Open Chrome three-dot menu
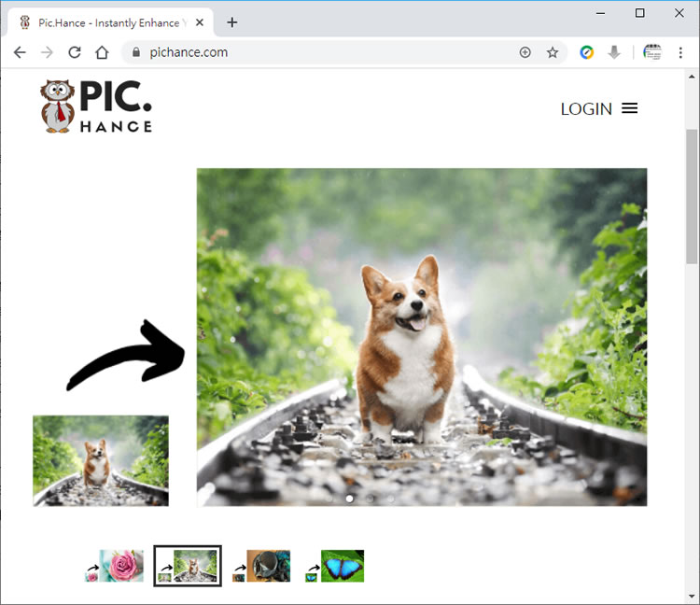 pyautogui.click(x=680, y=52)
